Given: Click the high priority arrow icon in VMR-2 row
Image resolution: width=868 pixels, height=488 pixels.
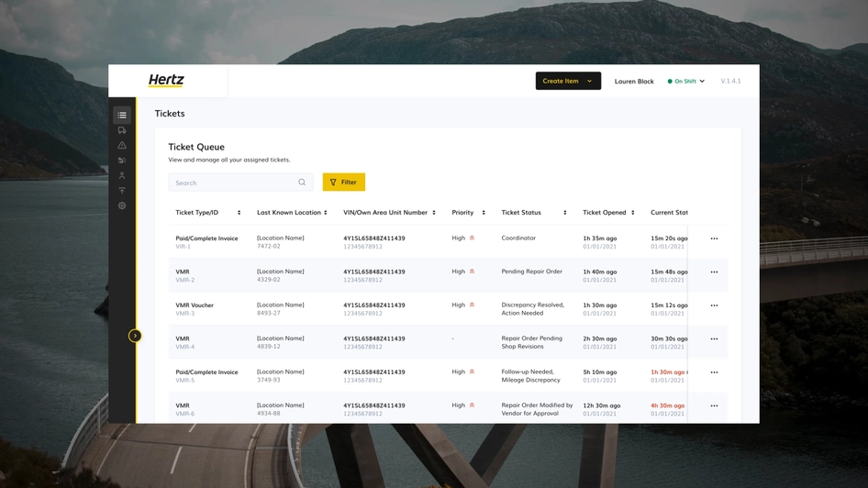Looking at the screenshot, I should coord(473,272).
